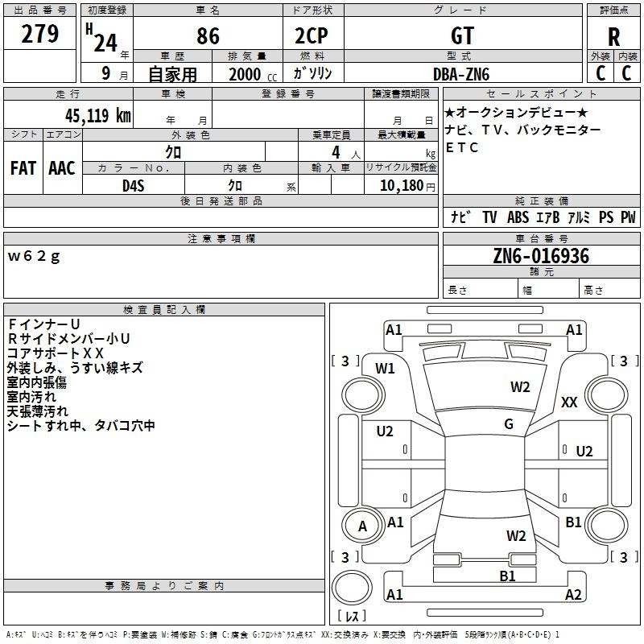Select the 後日発送部品 section header
This screenshot has width=644, height=644.
[221, 200]
